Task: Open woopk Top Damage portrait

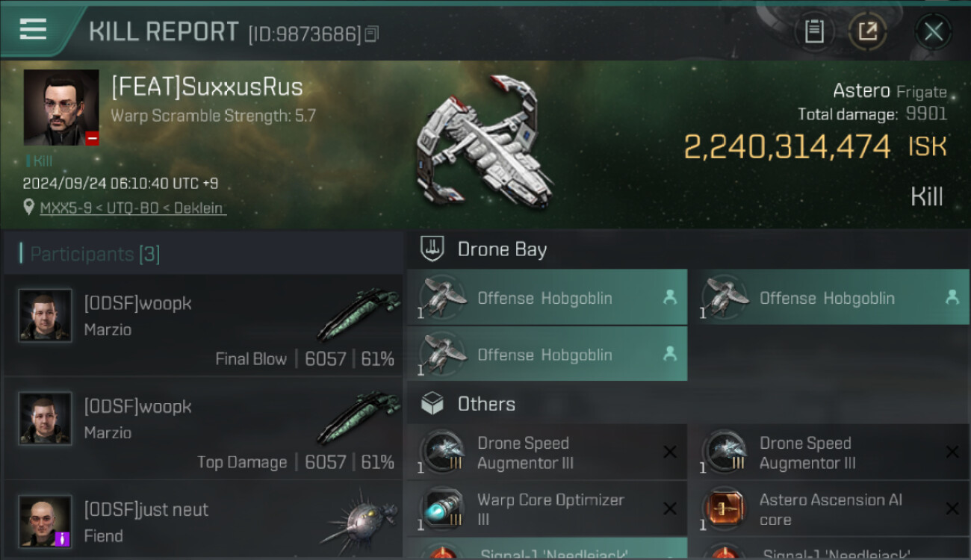Action: point(45,418)
